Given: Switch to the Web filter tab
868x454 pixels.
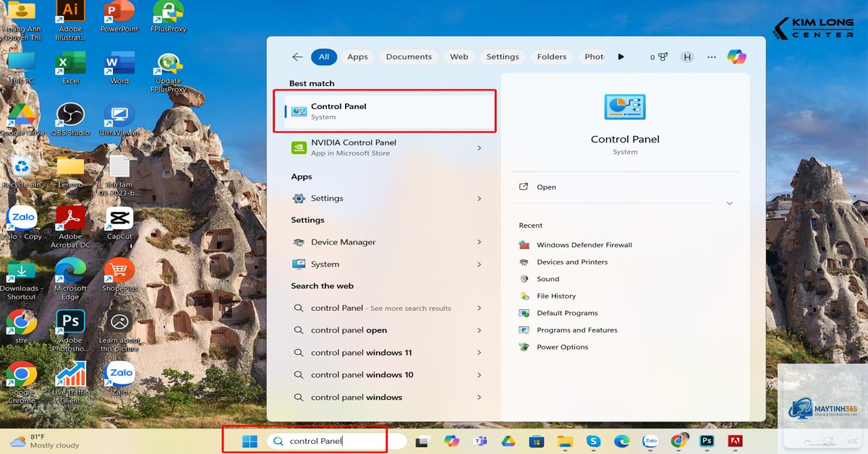Looking at the screenshot, I should point(459,57).
